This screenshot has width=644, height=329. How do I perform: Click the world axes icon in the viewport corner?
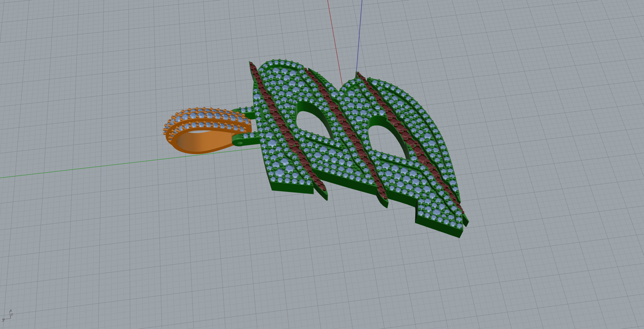pyautogui.click(x=7, y=316)
